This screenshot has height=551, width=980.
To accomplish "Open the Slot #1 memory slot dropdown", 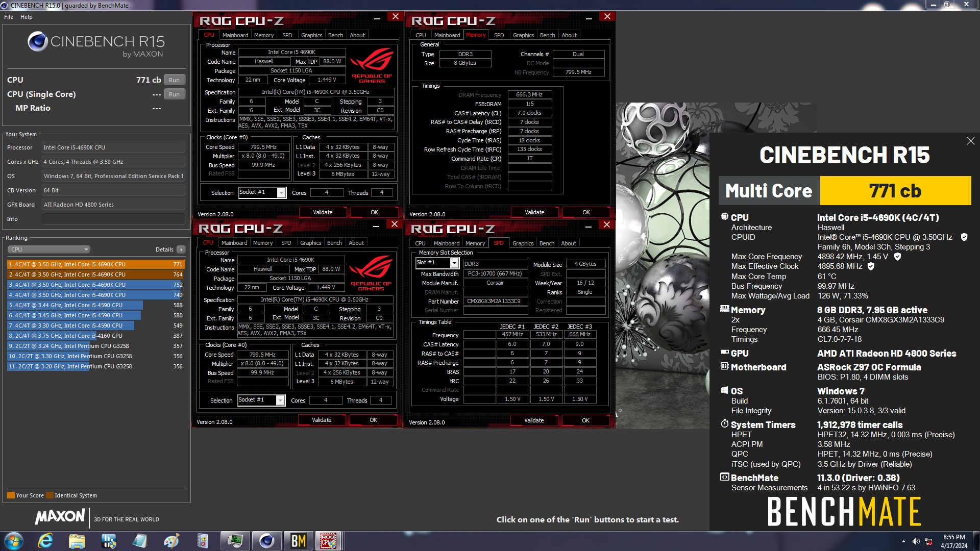I will [x=437, y=263].
